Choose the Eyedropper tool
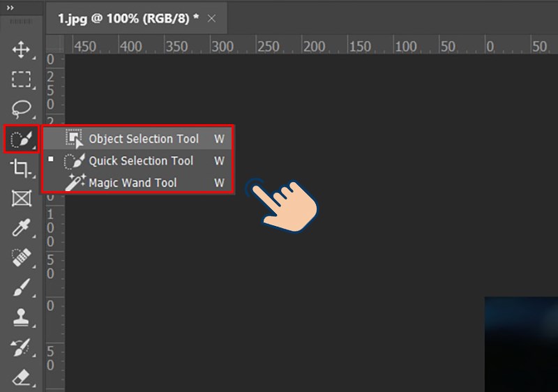Viewport: 558px width, 392px height. (22, 229)
